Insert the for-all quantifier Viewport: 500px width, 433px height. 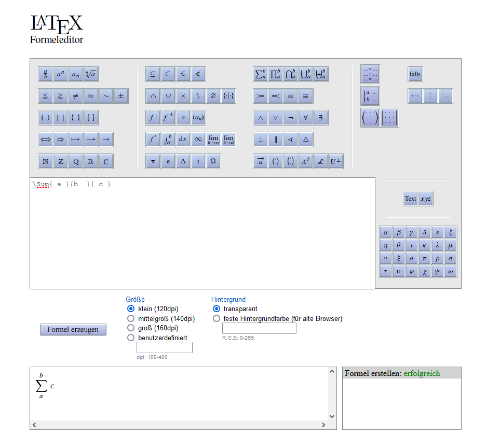[x=305, y=118]
